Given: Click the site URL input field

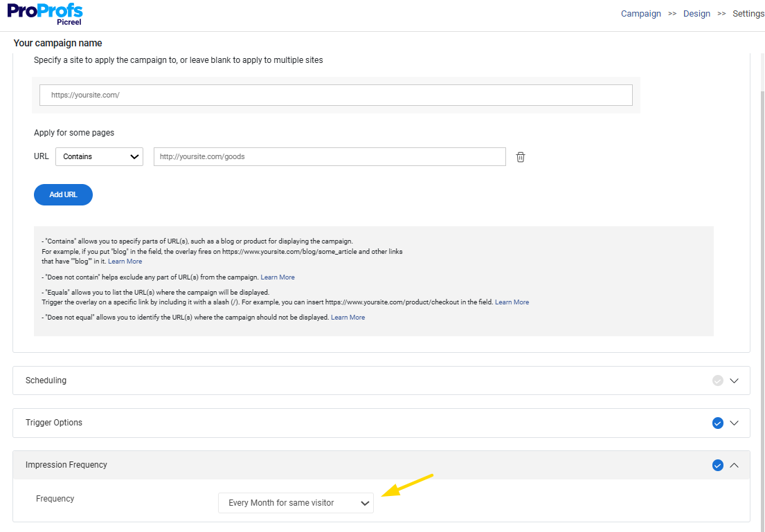Looking at the screenshot, I should (336, 95).
